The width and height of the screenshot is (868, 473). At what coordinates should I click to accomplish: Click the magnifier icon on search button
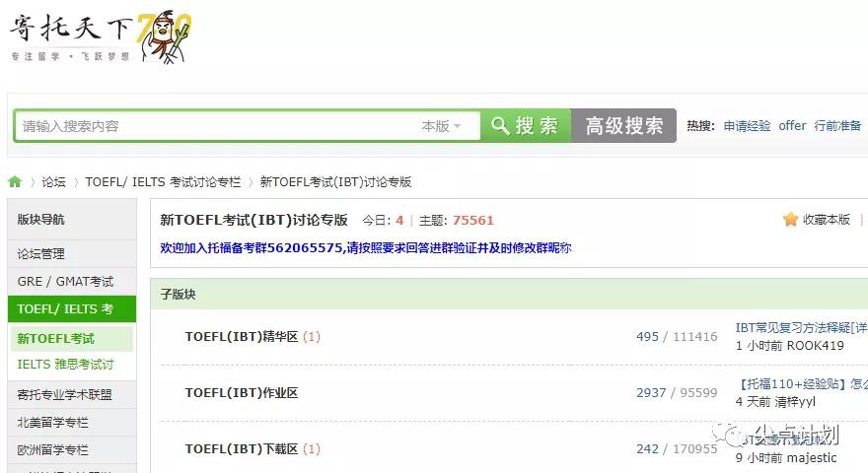(500, 125)
